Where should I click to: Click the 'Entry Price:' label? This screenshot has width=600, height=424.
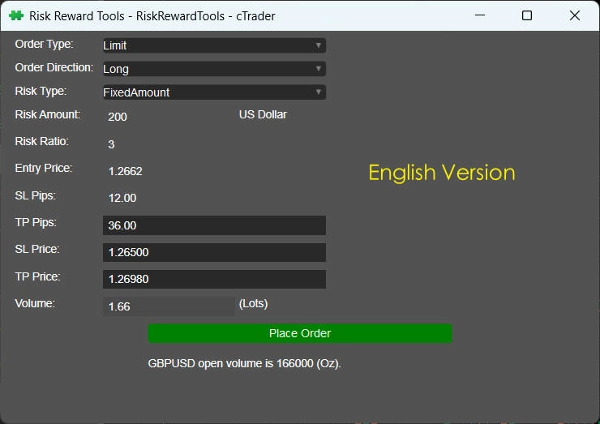click(x=44, y=168)
